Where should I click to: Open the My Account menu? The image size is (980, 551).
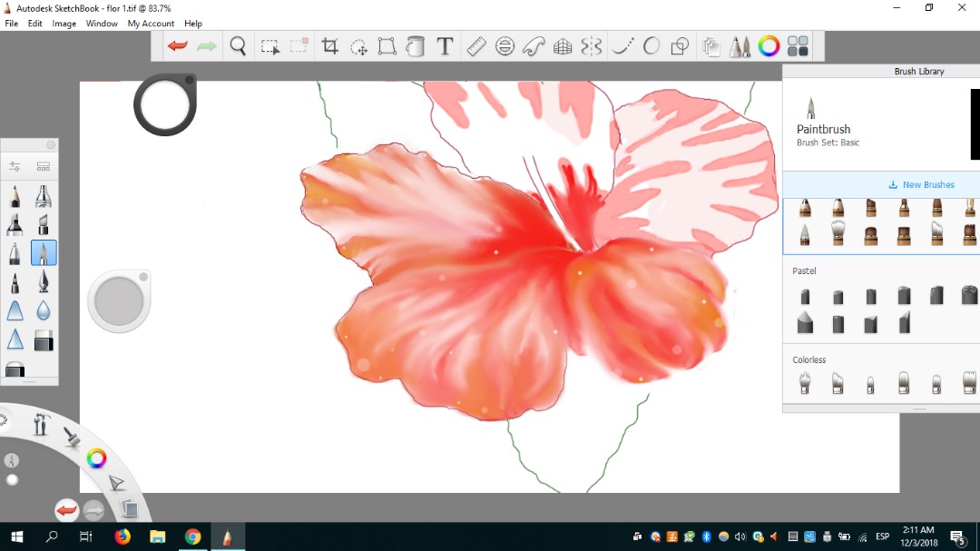click(151, 24)
